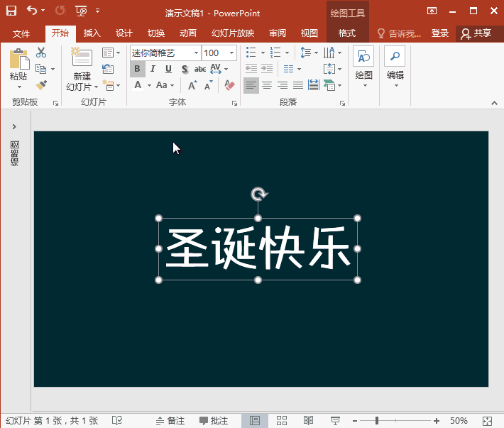Toggle Italic formatting

(x=153, y=69)
